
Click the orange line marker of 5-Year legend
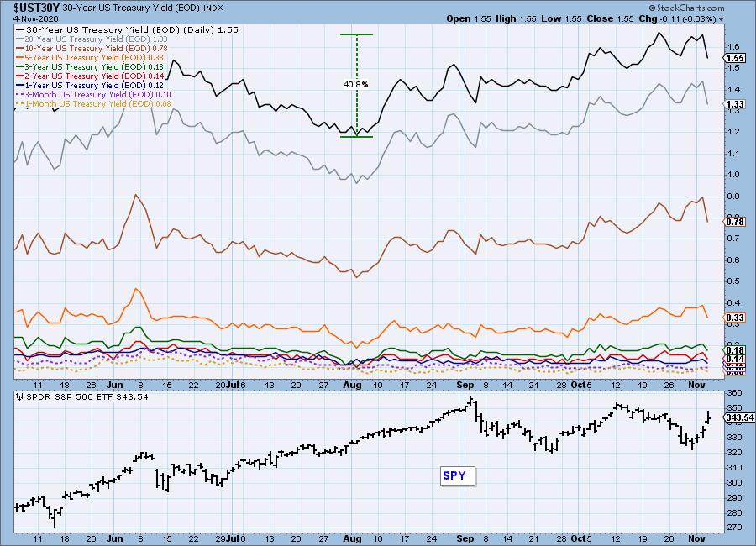[20, 57]
